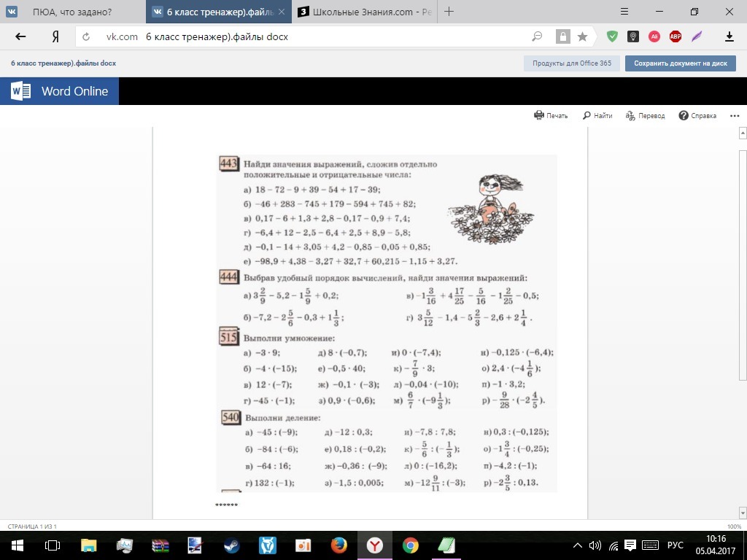Open the Найти (Find) search tool

click(x=597, y=116)
